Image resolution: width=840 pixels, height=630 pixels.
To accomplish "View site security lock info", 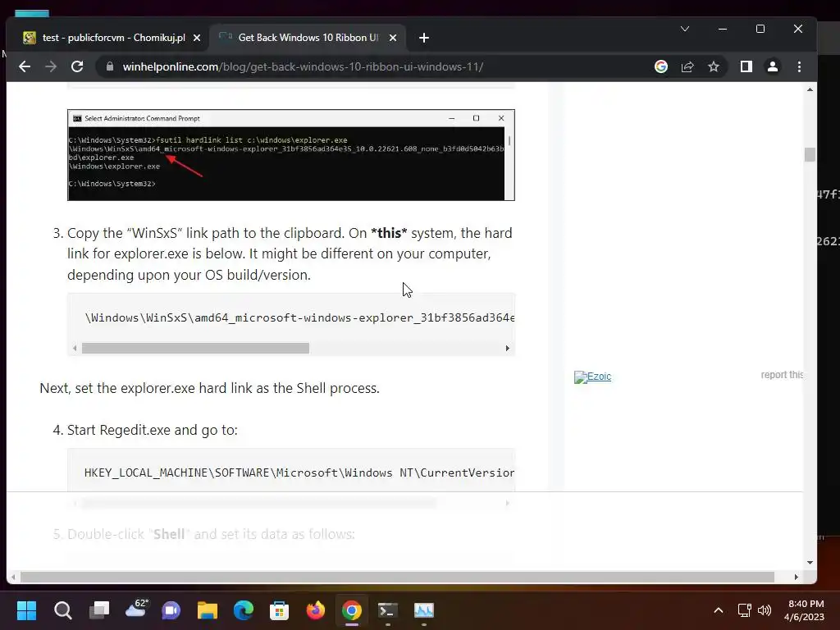I will coord(110,66).
